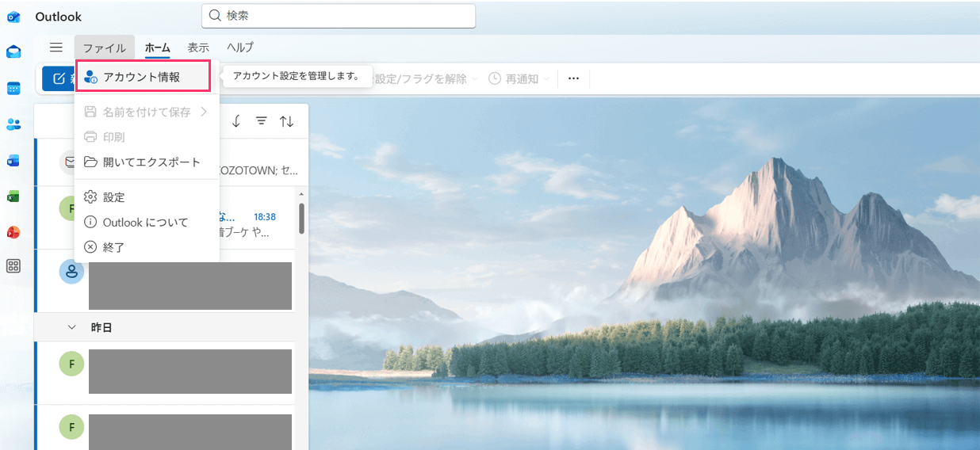Image resolution: width=980 pixels, height=450 pixels.
Task: Open the message received at 18:38
Action: coord(165,217)
